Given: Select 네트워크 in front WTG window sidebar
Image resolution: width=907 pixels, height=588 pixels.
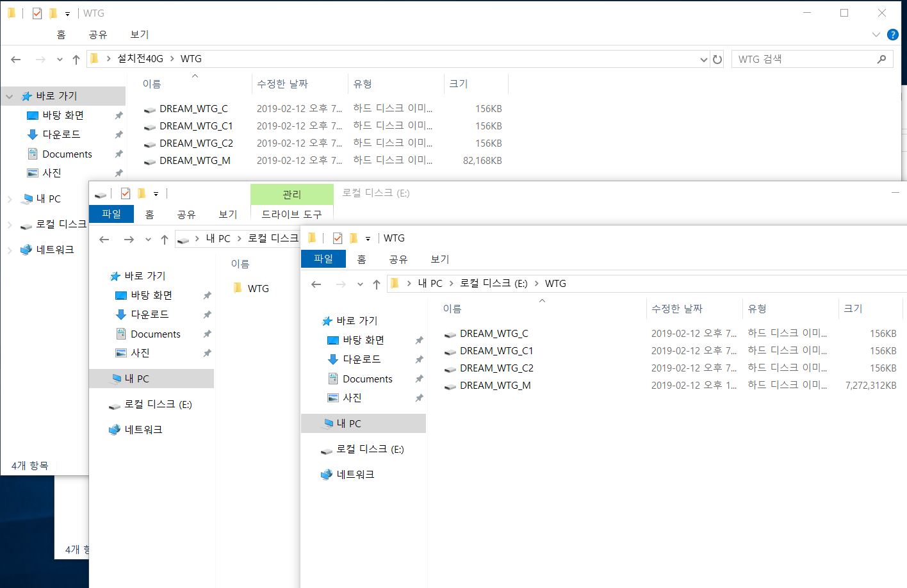Looking at the screenshot, I should 355,475.
